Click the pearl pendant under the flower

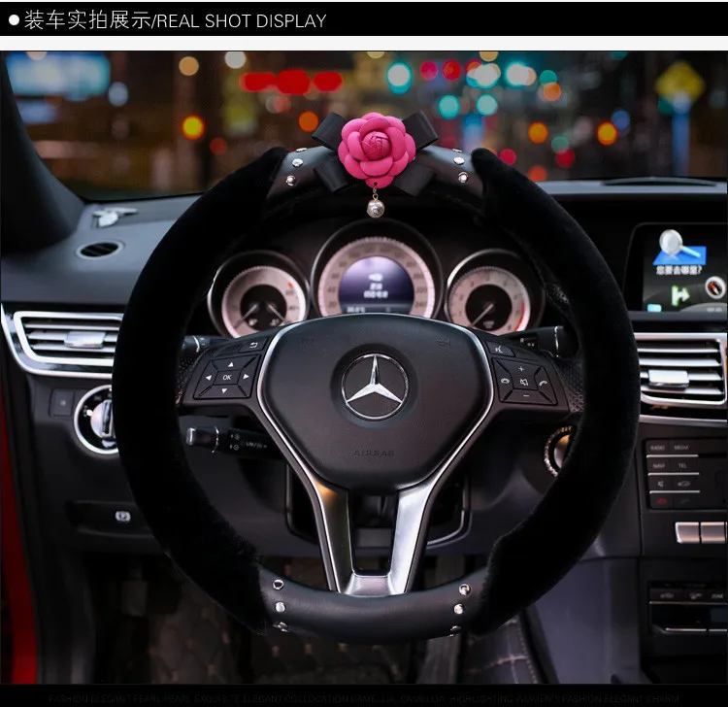[x=375, y=209]
